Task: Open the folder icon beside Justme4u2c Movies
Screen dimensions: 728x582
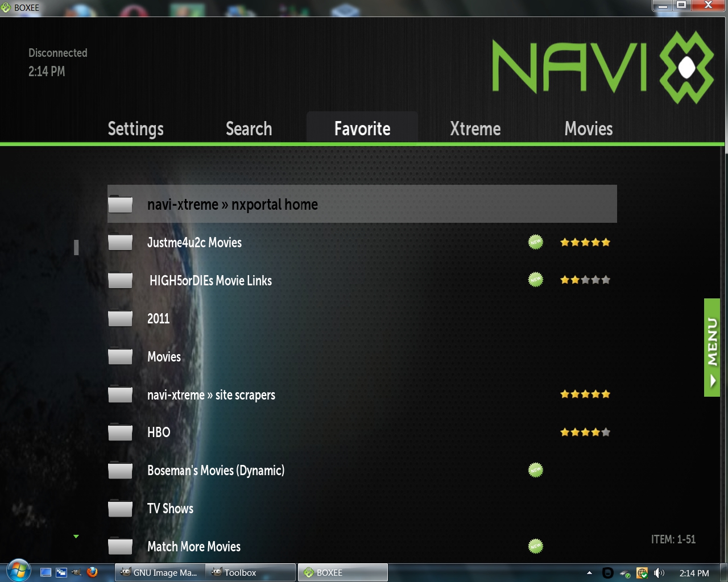Action: coord(120,243)
